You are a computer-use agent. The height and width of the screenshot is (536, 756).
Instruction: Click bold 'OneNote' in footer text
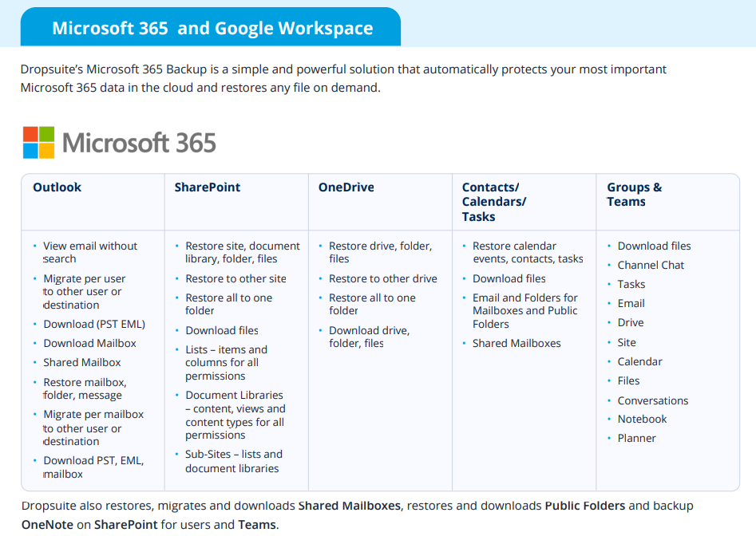point(47,525)
